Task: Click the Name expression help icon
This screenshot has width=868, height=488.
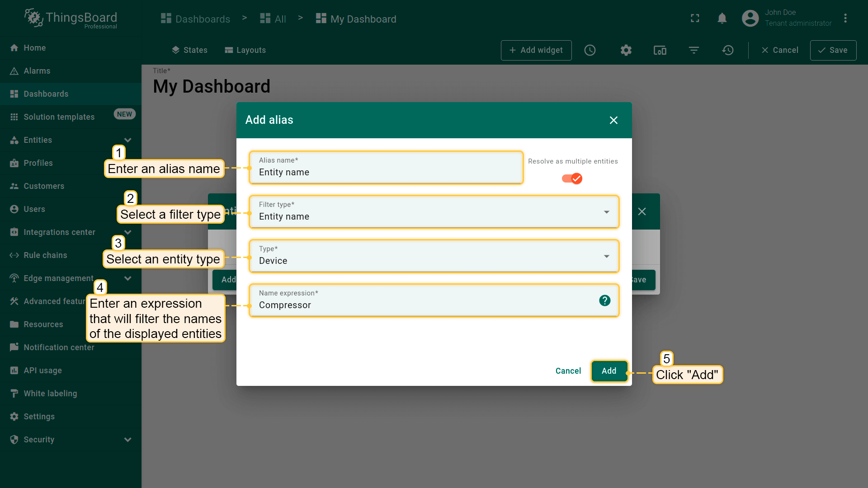Action: coord(604,300)
